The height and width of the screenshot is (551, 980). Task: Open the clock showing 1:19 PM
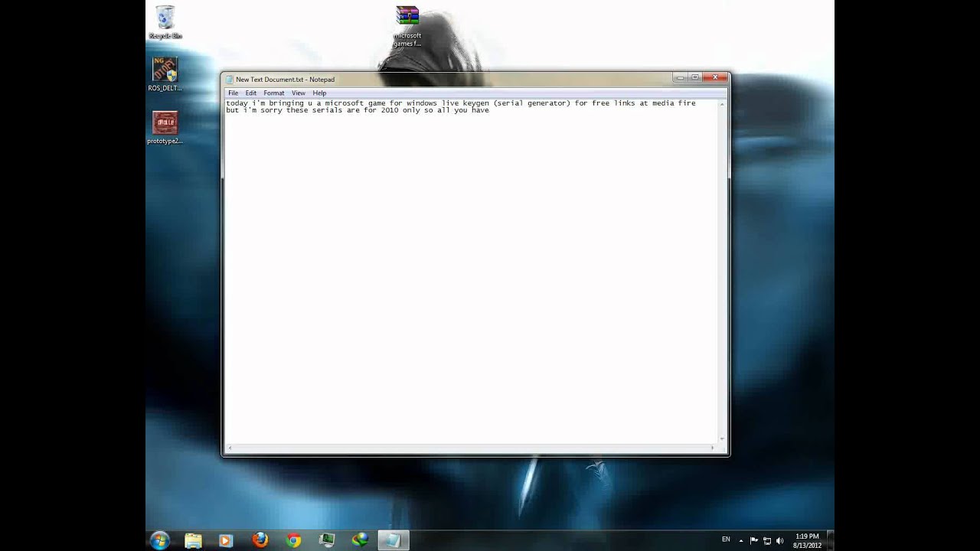[x=807, y=540]
